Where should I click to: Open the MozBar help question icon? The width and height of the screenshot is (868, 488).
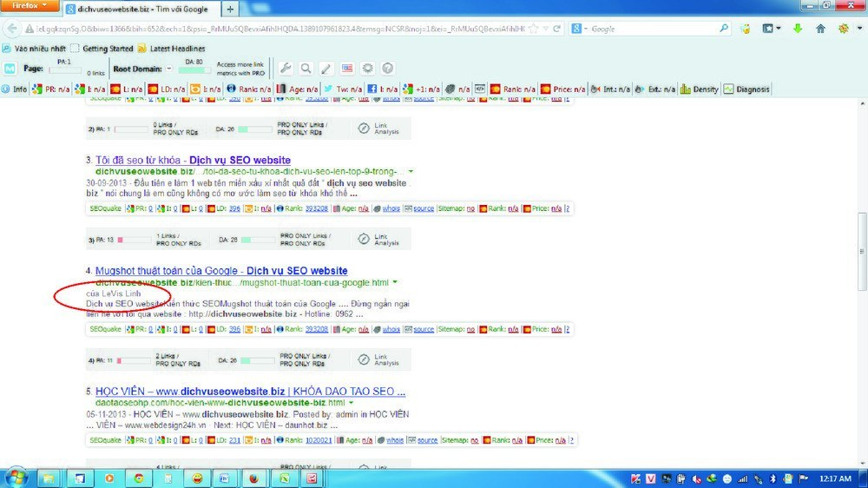click(x=388, y=68)
